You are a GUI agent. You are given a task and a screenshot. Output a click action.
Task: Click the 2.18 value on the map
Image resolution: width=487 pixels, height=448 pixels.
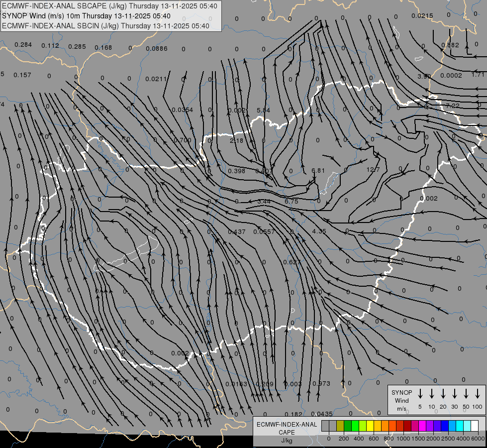click(x=236, y=140)
